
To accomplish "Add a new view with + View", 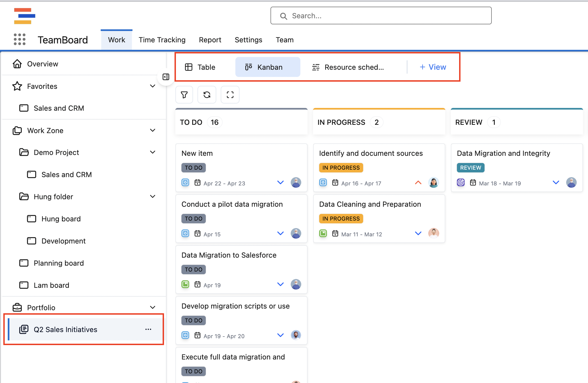I will pos(433,67).
